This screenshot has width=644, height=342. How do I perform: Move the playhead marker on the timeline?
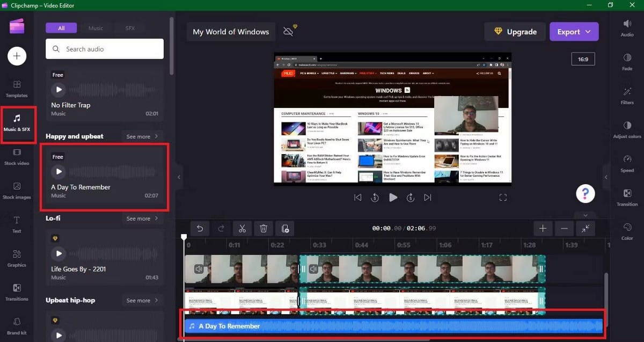tap(184, 236)
